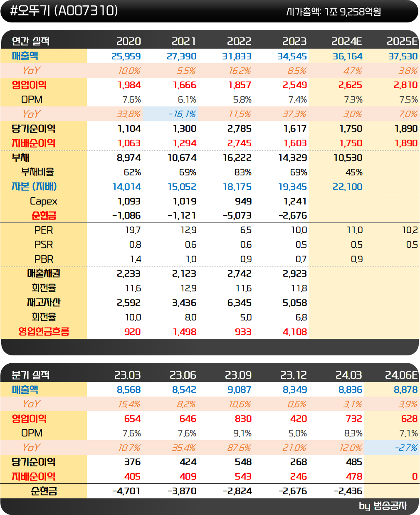
Task: Select the 재고자산 value 6,345
Action: (240, 303)
